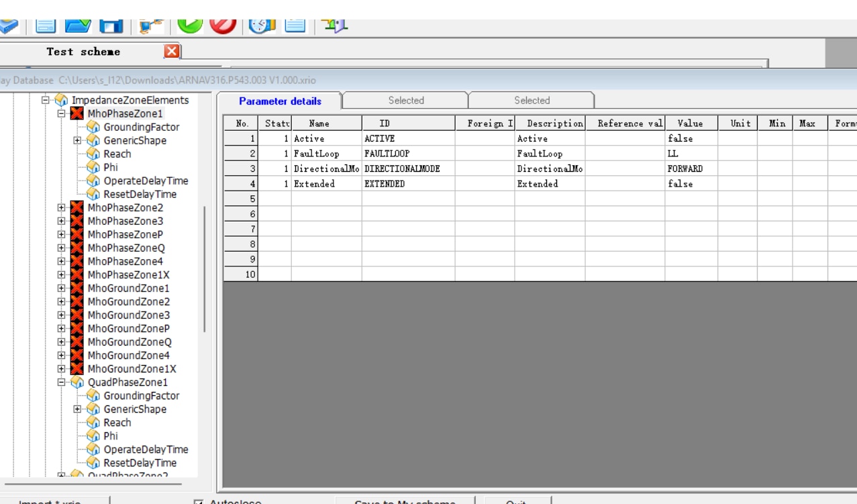Click the Description column header
857x504 pixels.
pyautogui.click(x=550, y=123)
